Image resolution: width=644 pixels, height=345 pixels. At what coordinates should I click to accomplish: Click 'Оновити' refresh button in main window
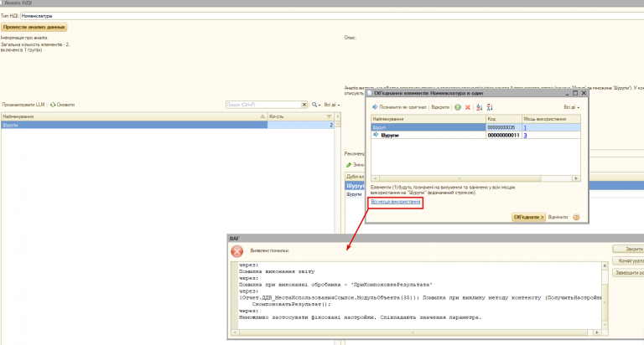point(62,105)
